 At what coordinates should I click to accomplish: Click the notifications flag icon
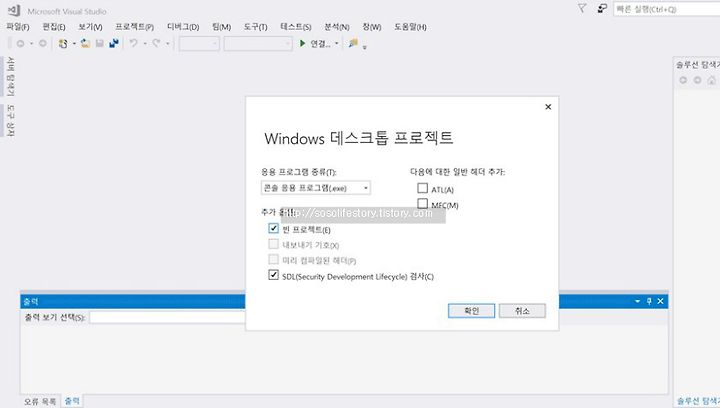[582, 8]
